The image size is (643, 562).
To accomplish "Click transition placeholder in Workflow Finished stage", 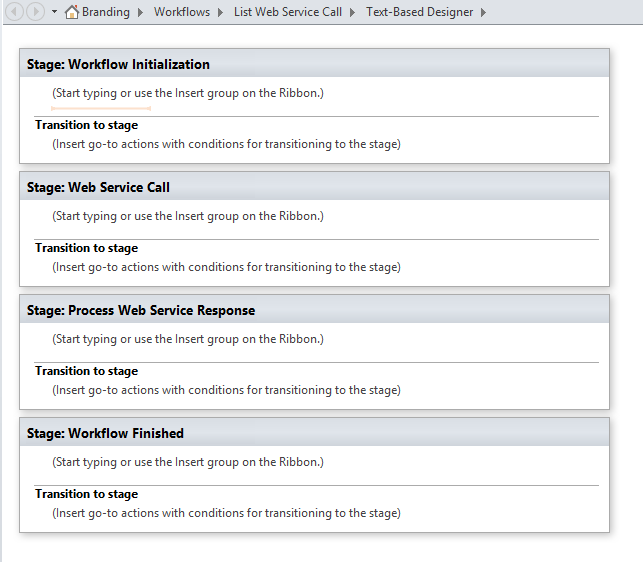I will (226, 513).
